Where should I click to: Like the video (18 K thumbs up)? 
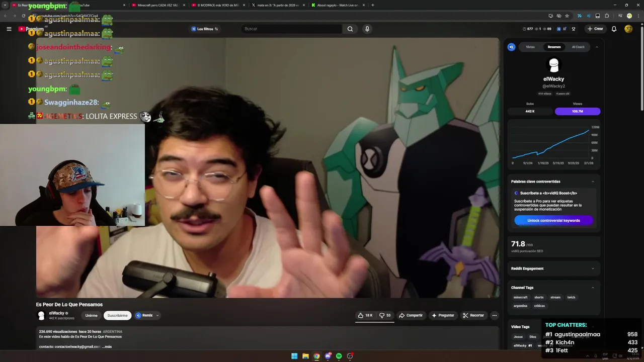pos(365,315)
